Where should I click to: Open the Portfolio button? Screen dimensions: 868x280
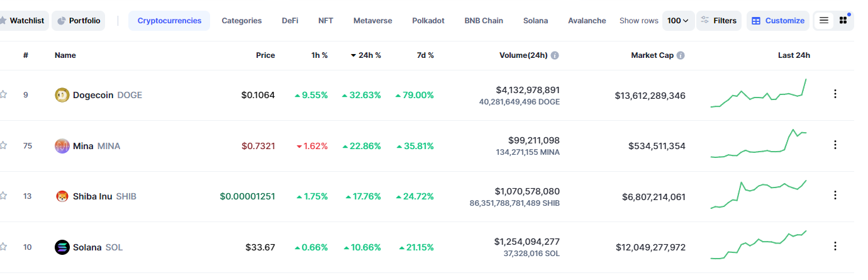79,21
